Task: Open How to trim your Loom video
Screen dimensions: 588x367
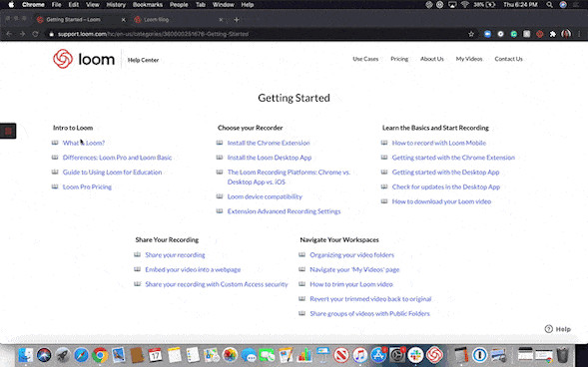Action: (351, 284)
